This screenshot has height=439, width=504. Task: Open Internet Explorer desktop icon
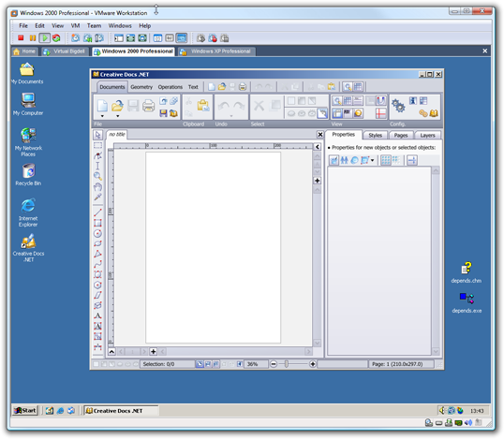28,212
